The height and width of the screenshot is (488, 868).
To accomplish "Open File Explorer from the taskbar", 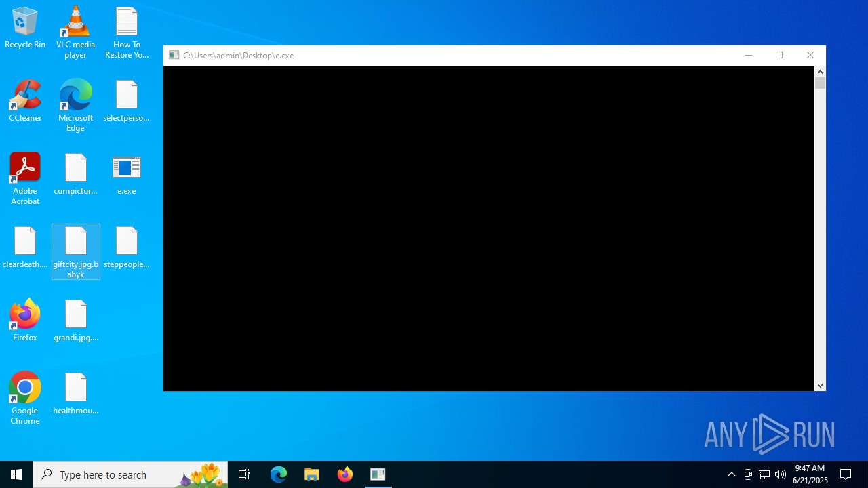I will 312,474.
